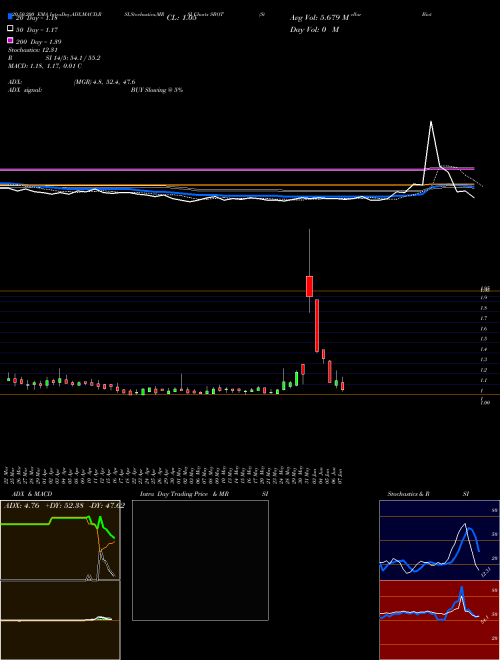The width and height of the screenshot is (500, 660).
Task: Click the 'Avg Vol: 5.679 M' value
Action: click(319, 18)
